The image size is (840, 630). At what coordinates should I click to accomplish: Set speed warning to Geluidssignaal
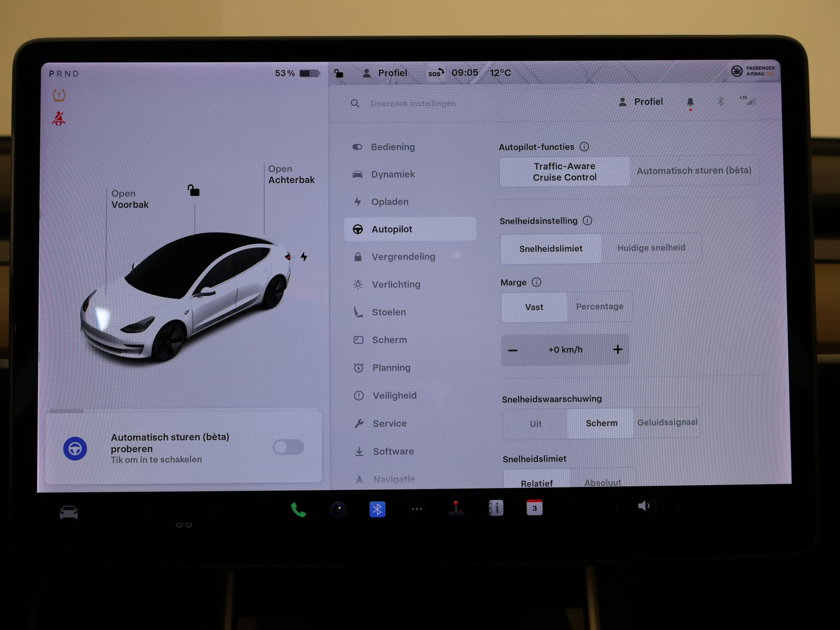(x=667, y=423)
